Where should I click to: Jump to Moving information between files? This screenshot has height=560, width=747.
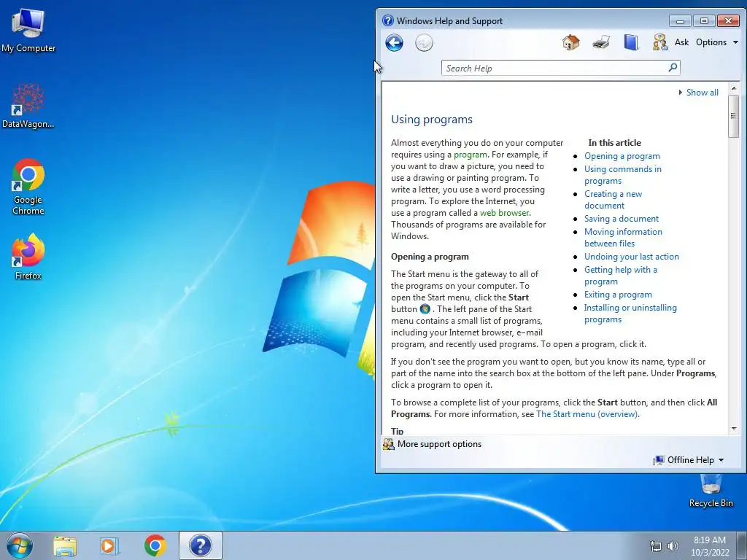[623, 238]
